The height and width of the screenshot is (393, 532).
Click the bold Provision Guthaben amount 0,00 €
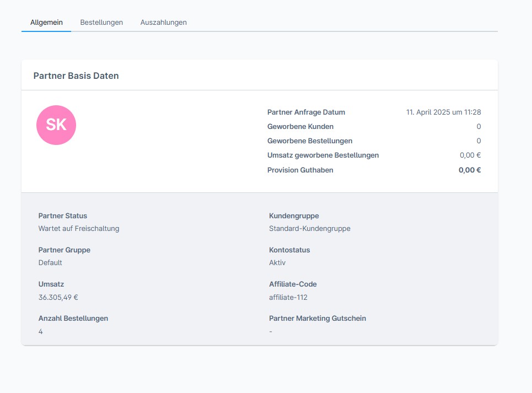click(469, 170)
